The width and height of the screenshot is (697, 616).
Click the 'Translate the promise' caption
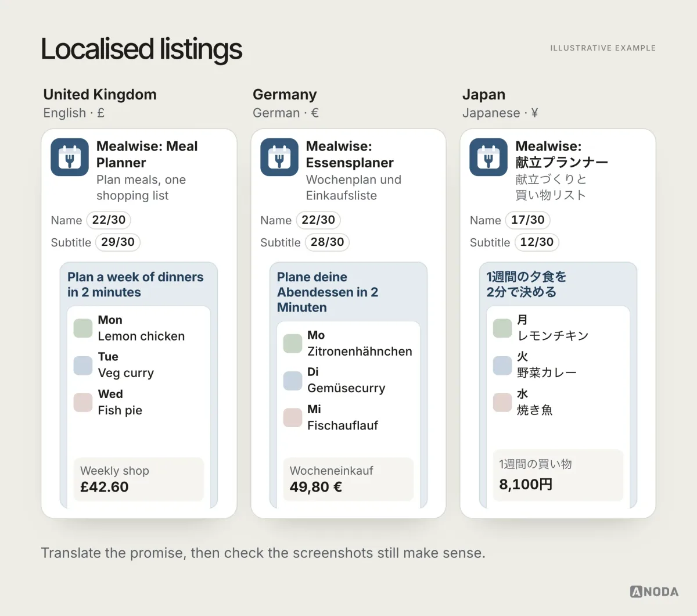click(263, 553)
